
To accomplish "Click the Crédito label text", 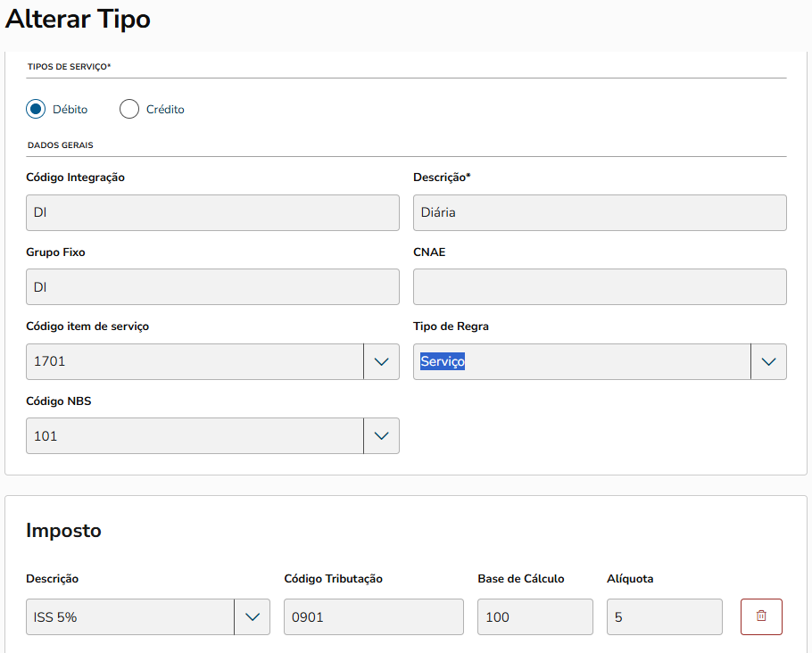I will pos(165,110).
